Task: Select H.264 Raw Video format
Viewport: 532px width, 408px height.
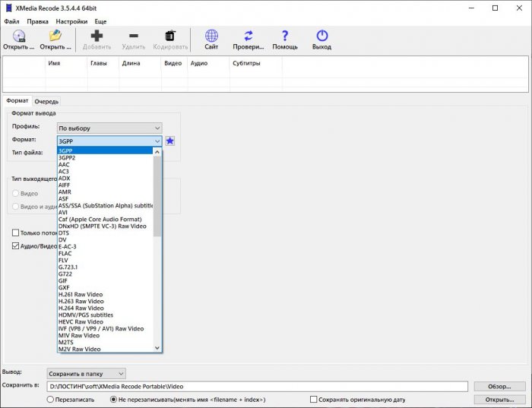Action: (x=105, y=308)
